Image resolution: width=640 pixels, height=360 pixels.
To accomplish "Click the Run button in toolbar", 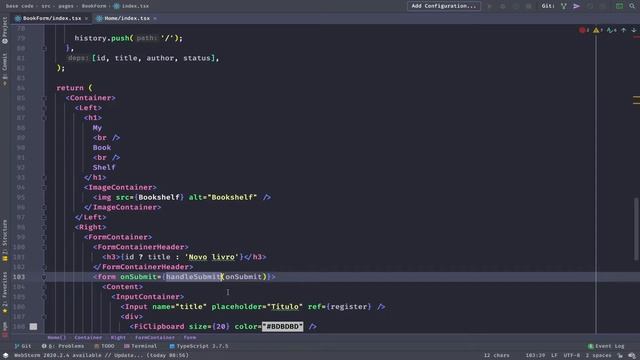I will point(490,6).
